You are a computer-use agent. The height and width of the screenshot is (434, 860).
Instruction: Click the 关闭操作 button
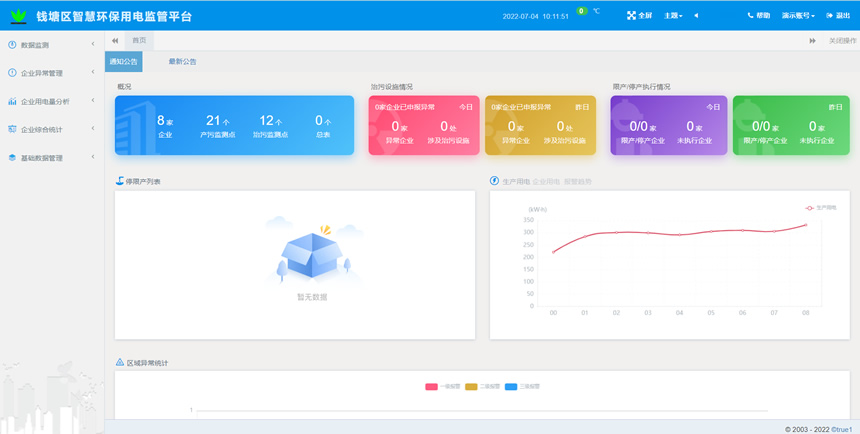coord(841,40)
